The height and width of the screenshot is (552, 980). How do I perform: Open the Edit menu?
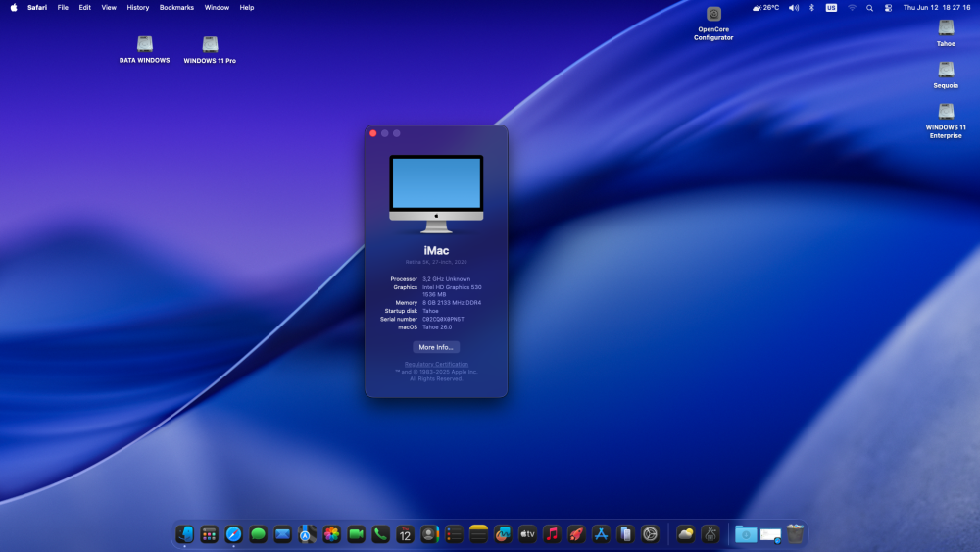(x=84, y=8)
